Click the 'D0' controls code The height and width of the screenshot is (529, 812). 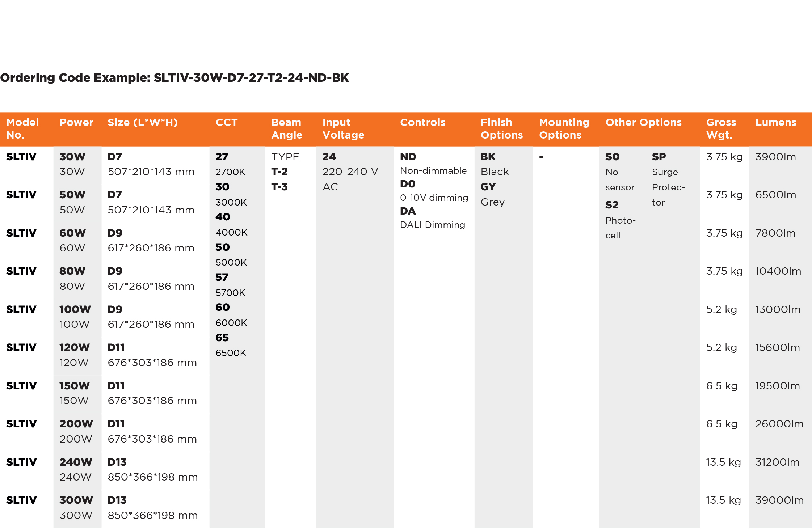point(408,184)
